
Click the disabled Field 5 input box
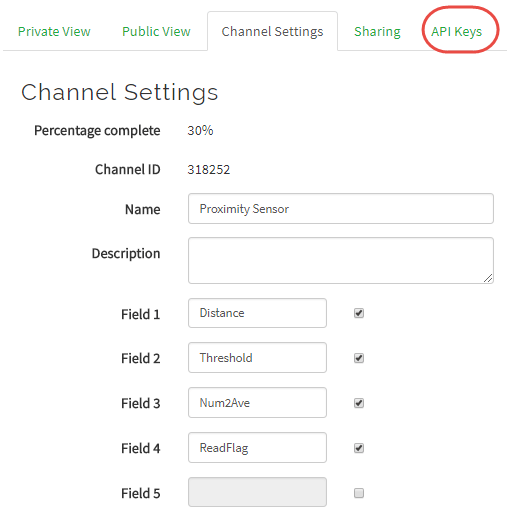(x=257, y=492)
